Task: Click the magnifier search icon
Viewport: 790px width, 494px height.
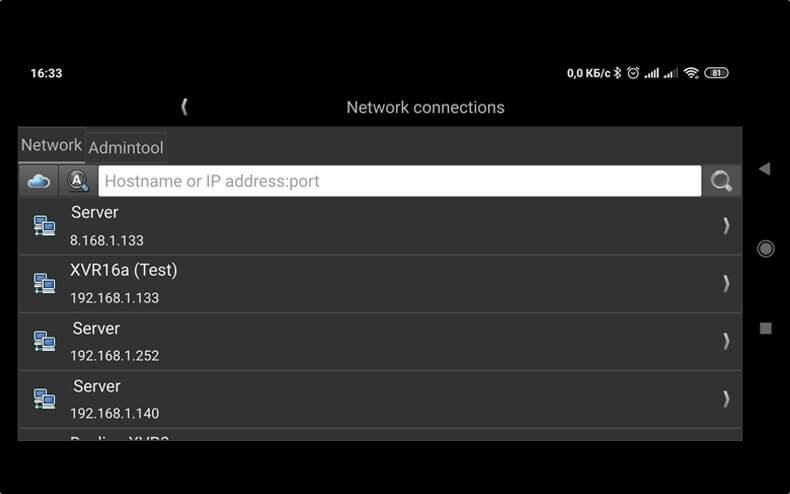Action: click(721, 181)
